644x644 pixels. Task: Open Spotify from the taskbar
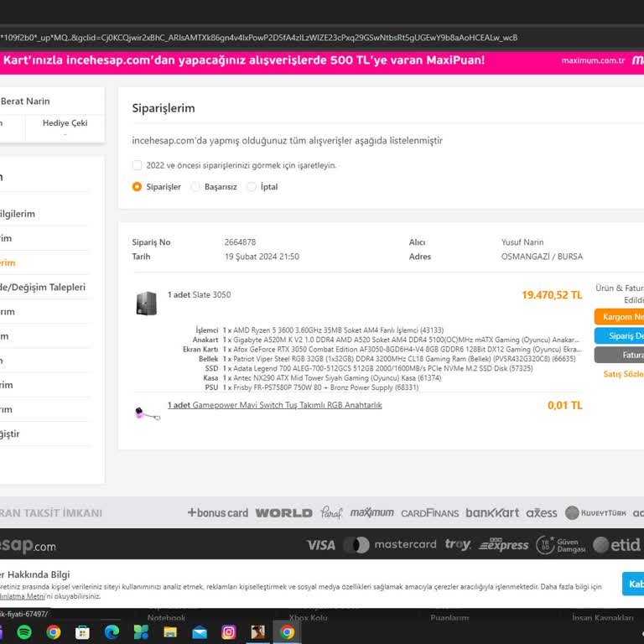pyautogui.click(x=24, y=631)
